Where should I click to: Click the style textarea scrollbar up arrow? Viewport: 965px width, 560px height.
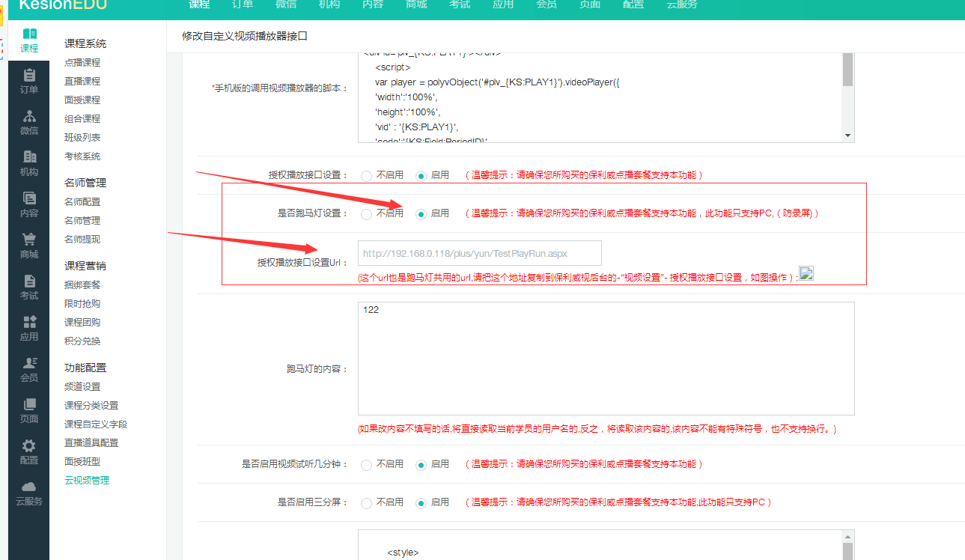pyautogui.click(x=847, y=537)
